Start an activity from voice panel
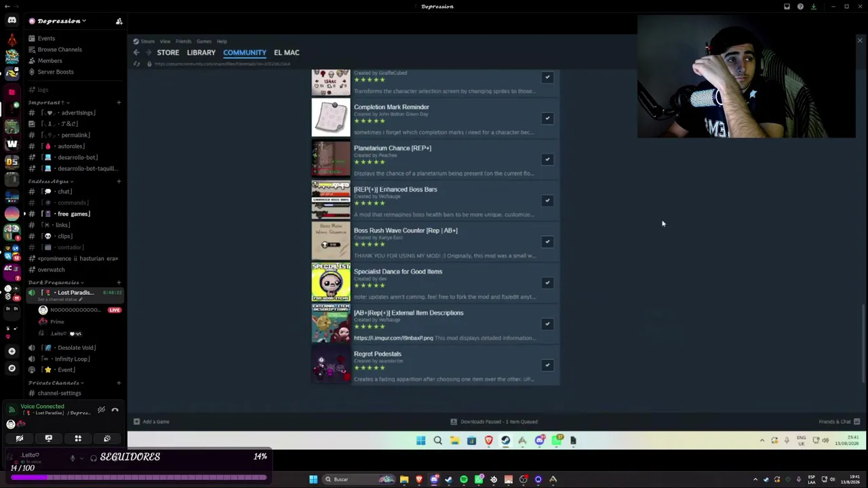 coord(78,439)
